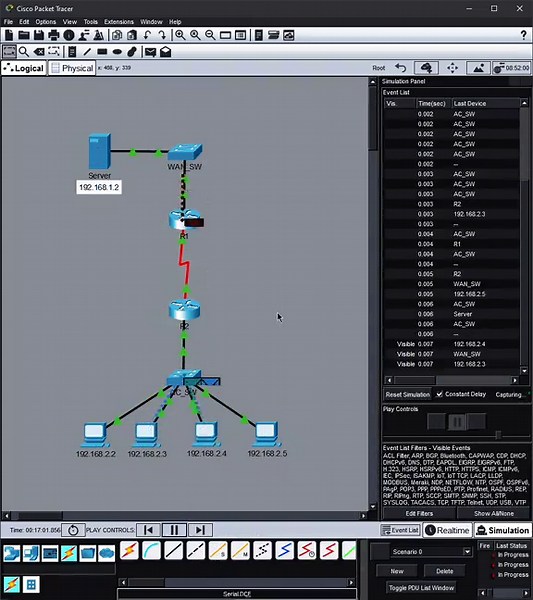Select the Delete tool

click(39, 52)
